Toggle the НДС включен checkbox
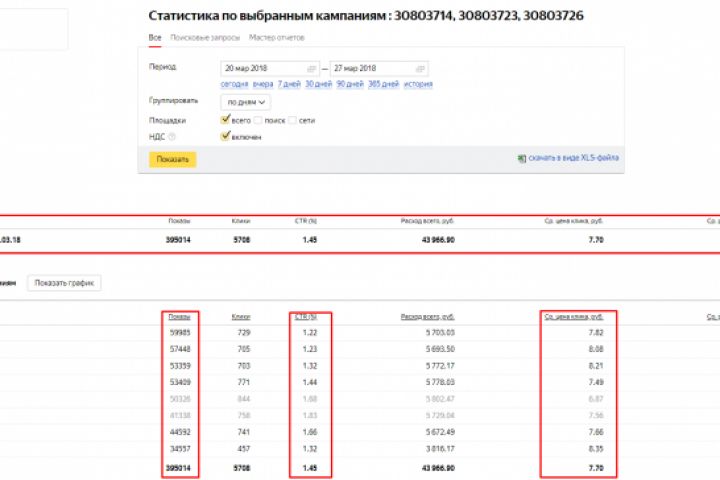This screenshot has height=480, width=720. 225,136
